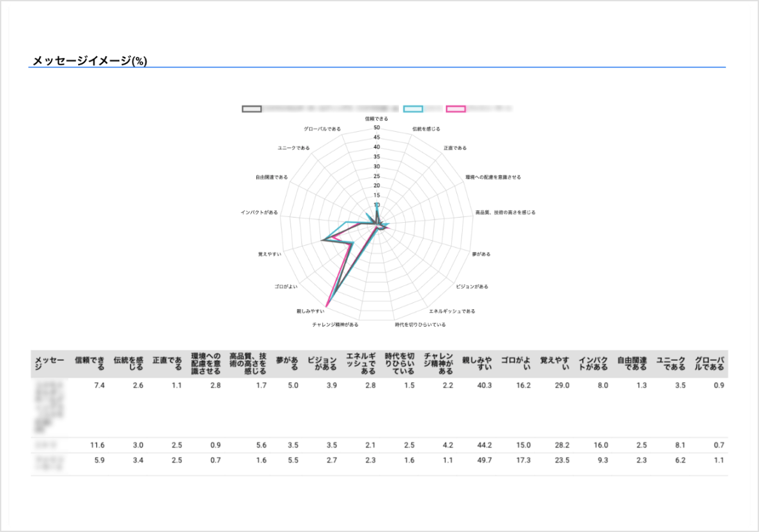The image size is (759, 532).
Task: Select the エネルギッシュである radar axis label
Action: pyautogui.click(x=452, y=311)
